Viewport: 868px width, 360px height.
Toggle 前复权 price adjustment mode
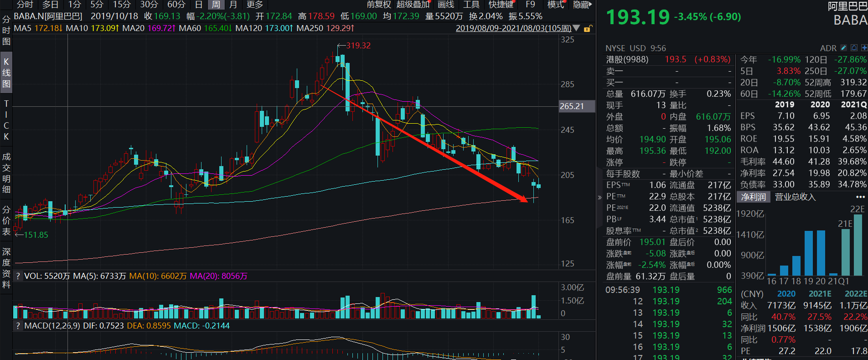coord(379,5)
